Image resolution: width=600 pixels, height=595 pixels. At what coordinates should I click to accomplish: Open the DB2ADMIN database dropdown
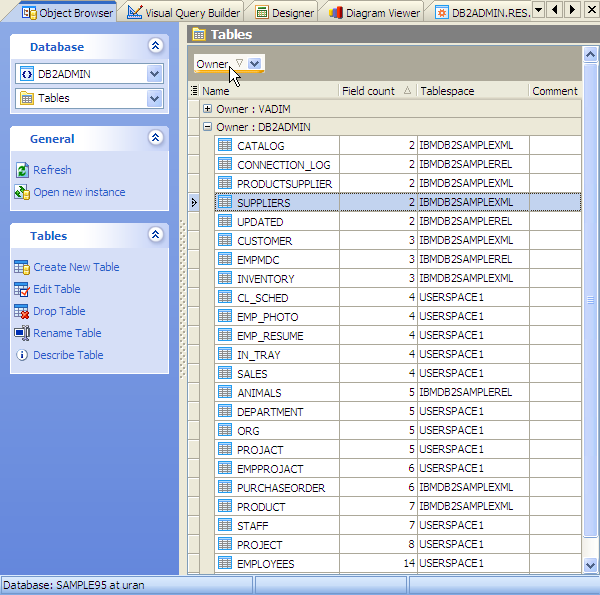tap(155, 74)
